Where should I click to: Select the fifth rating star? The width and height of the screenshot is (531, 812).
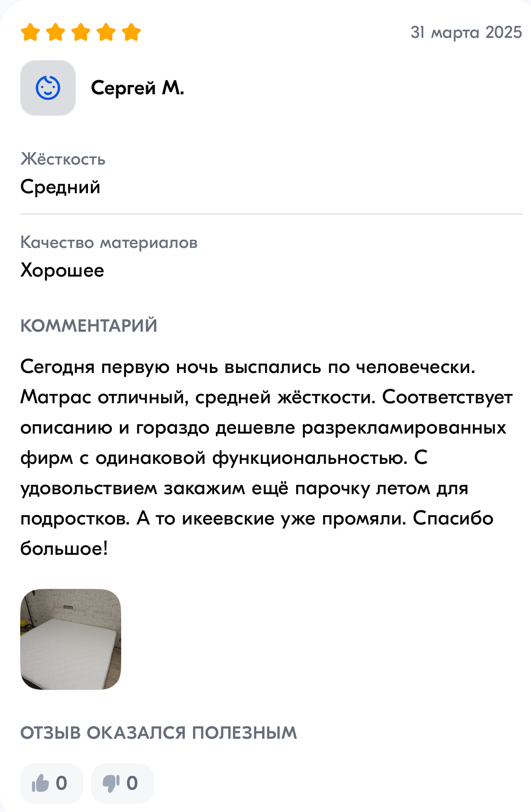pos(131,32)
